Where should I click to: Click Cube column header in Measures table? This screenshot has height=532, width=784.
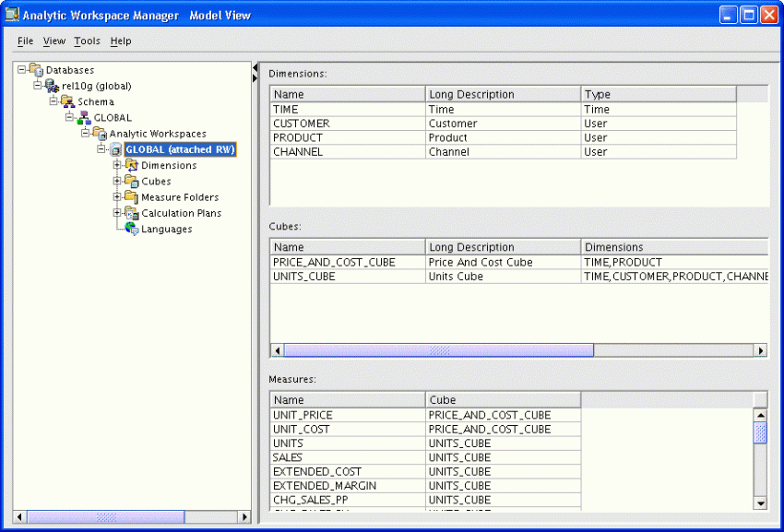(x=504, y=400)
